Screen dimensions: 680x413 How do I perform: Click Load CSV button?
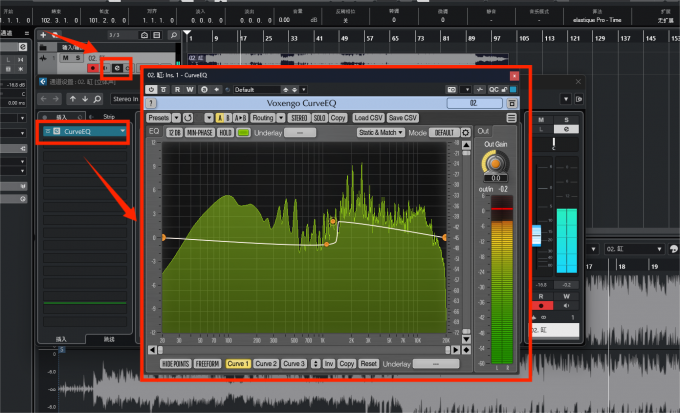[368, 118]
